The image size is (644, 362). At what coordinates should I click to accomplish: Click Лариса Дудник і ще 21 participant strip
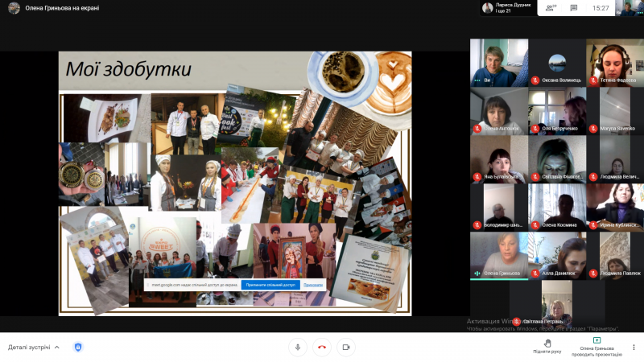click(509, 8)
